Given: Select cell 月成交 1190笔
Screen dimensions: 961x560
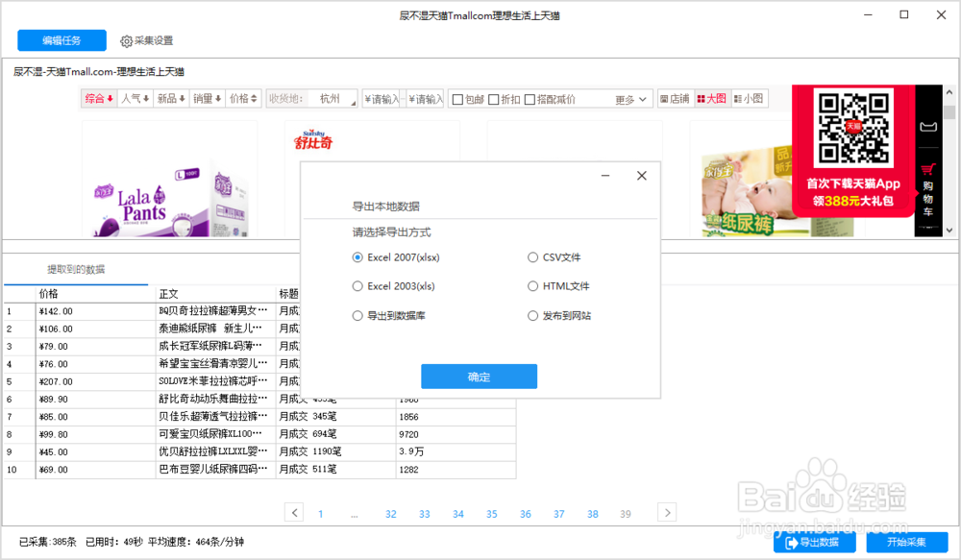Looking at the screenshot, I should pos(335,451).
